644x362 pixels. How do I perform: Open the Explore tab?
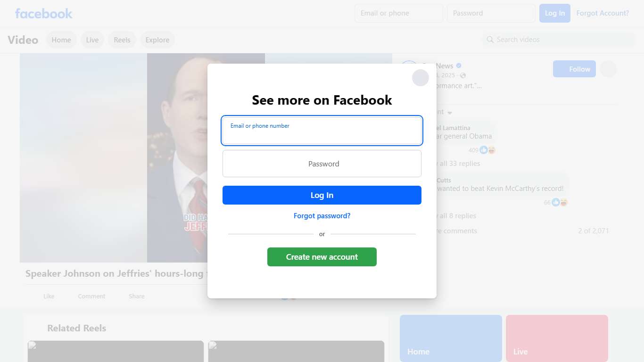157,40
